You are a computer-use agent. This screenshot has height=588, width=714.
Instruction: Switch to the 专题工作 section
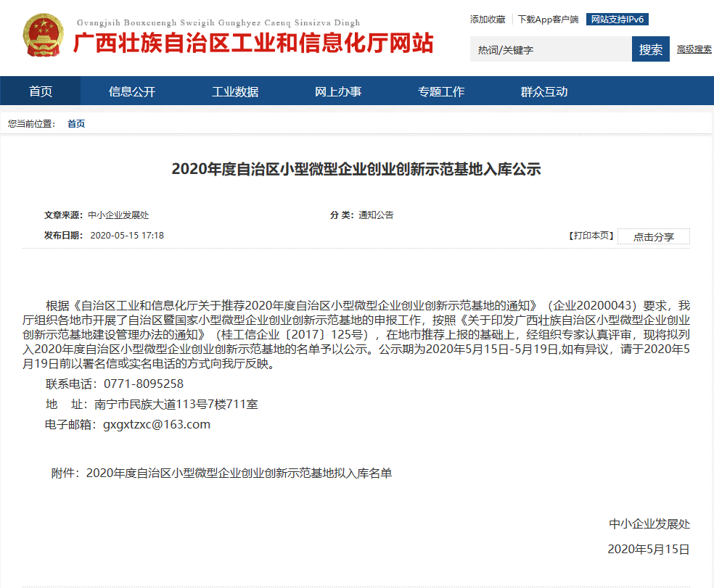coord(441,91)
